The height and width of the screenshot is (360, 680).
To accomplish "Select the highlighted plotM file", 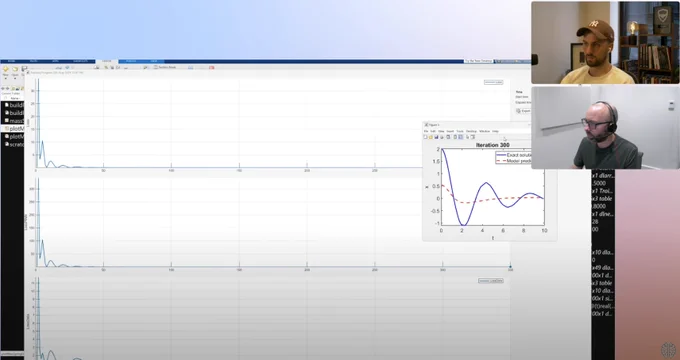I will [x=13, y=128].
